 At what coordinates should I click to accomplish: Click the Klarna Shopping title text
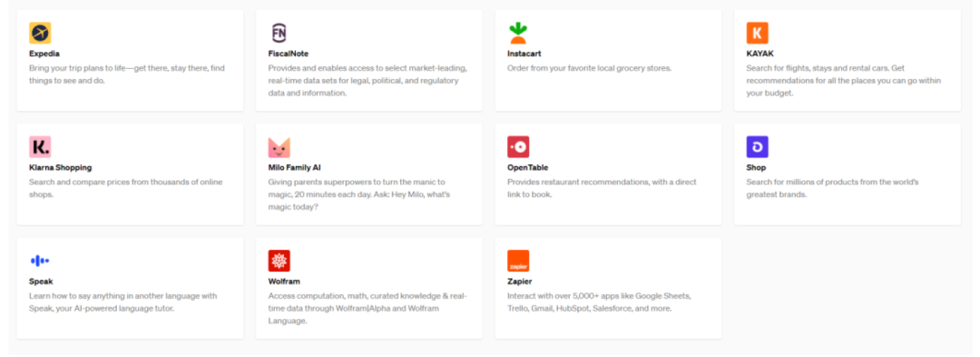(60, 167)
